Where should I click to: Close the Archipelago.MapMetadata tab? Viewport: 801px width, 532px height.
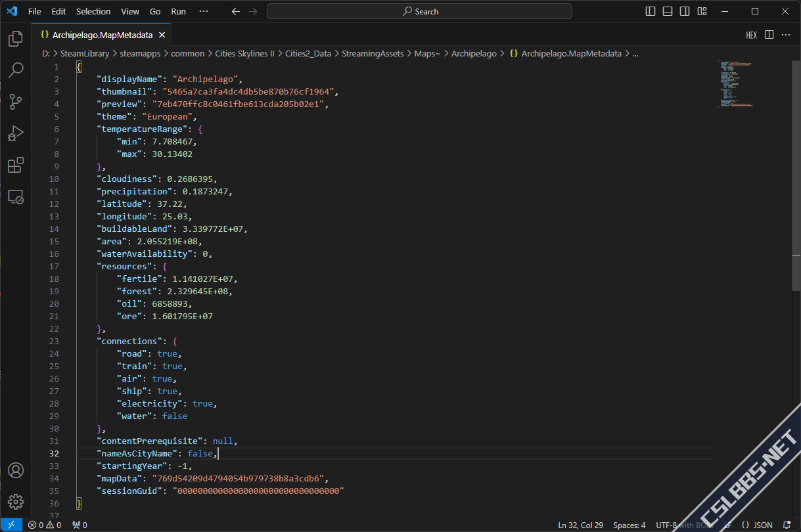click(162, 35)
